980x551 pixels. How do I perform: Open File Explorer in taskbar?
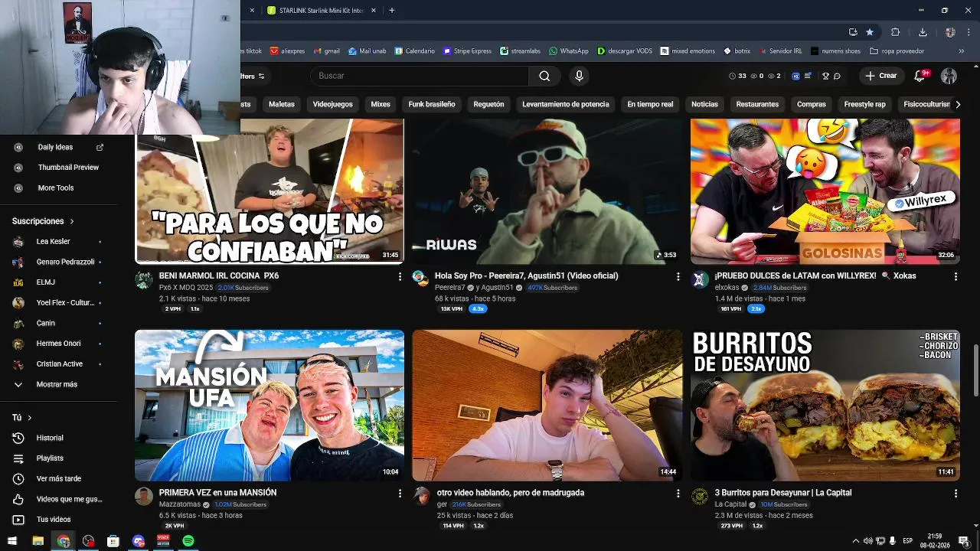(38, 541)
